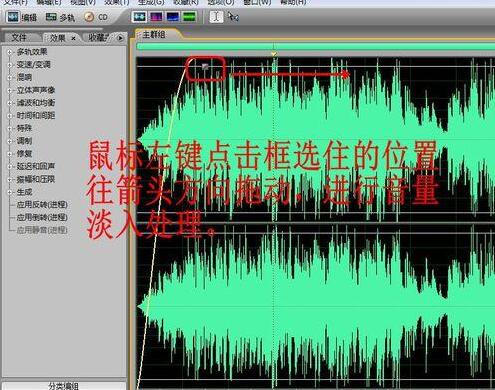The height and width of the screenshot is (390, 495).
Task: Click the fade-in handle on waveform
Action: point(205,67)
